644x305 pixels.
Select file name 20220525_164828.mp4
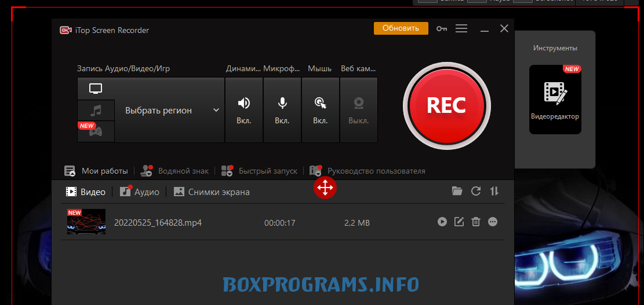click(x=158, y=223)
